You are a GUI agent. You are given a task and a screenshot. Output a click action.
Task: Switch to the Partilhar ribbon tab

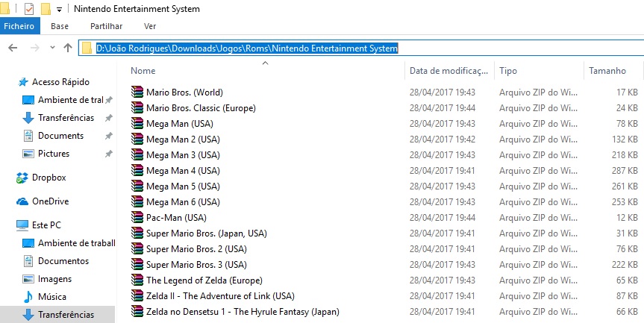coord(107,26)
